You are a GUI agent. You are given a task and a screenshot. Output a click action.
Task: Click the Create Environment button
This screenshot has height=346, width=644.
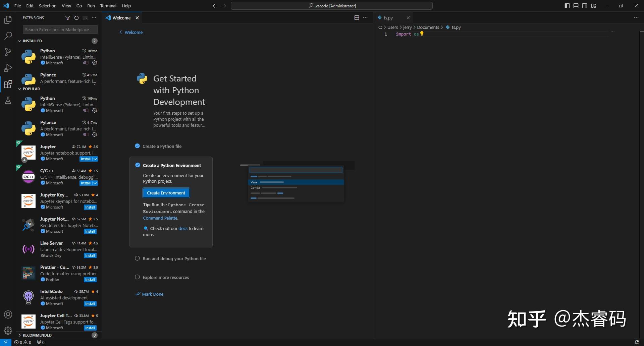(x=166, y=192)
